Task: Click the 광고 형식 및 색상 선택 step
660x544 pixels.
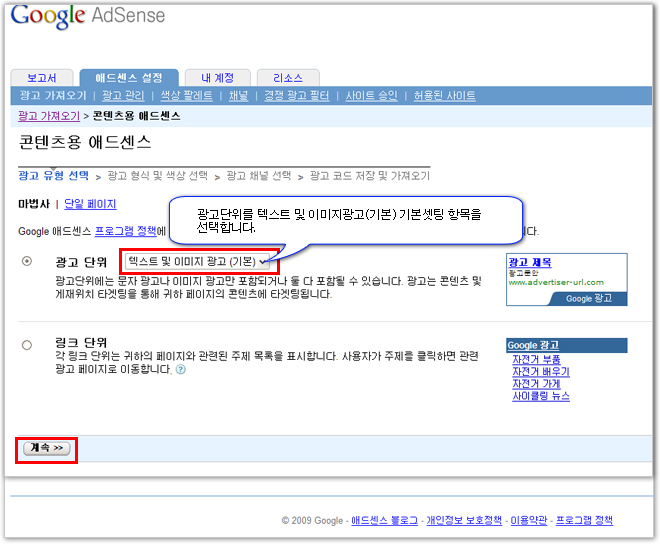Action: point(157,176)
